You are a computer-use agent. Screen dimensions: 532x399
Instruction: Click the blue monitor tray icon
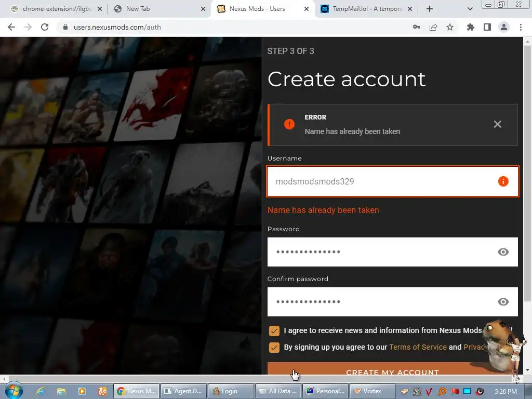[x=467, y=392]
